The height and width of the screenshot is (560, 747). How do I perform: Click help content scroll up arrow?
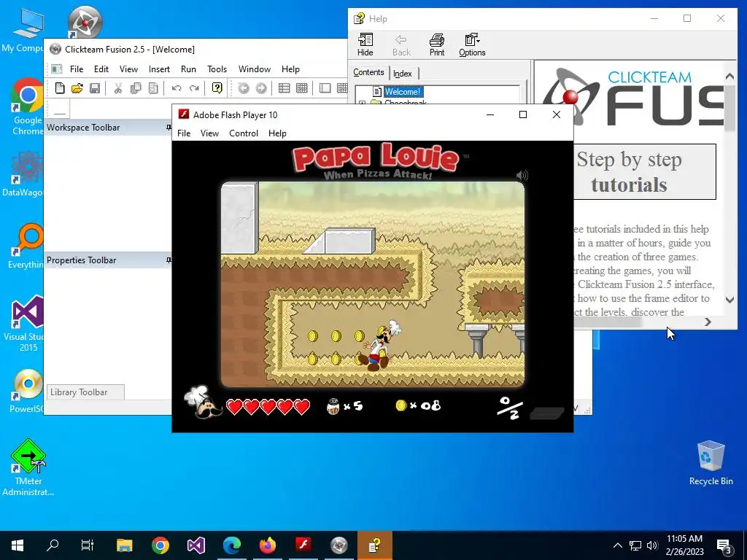tap(729, 76)
